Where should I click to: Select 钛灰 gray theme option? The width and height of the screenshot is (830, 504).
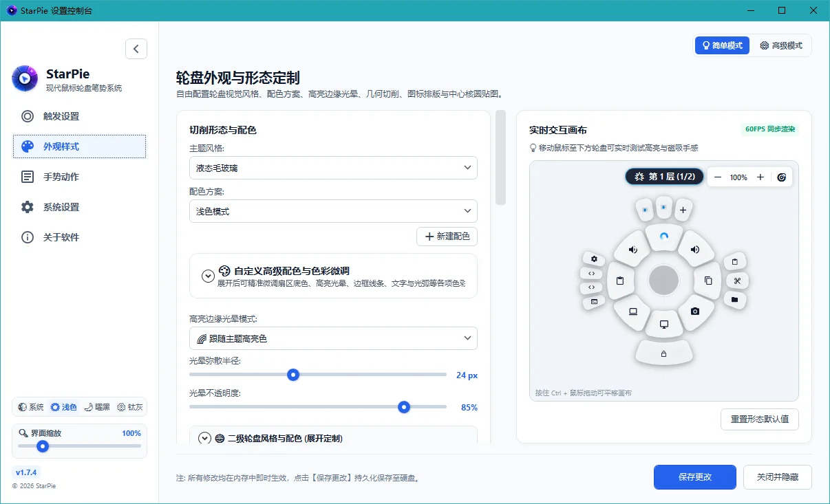point(130,407)
